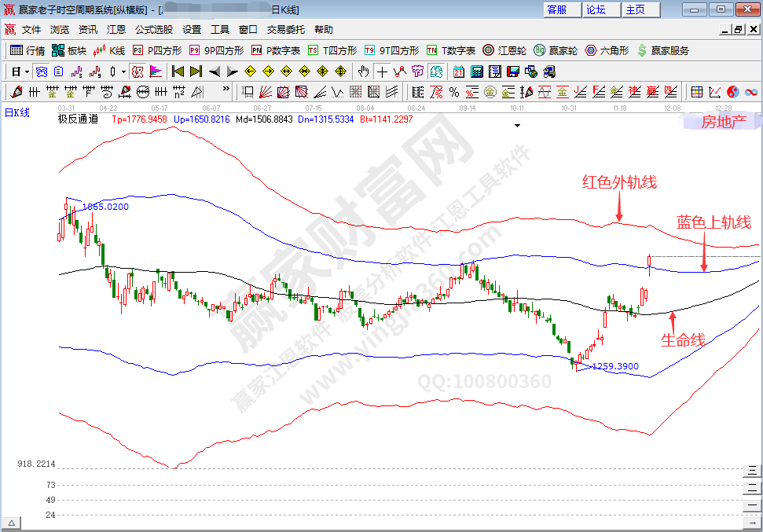Jump to first bar with skip-back arrow
Image resolution: width=763 pixels, height=532 pixels.
[x=178, y=72]
